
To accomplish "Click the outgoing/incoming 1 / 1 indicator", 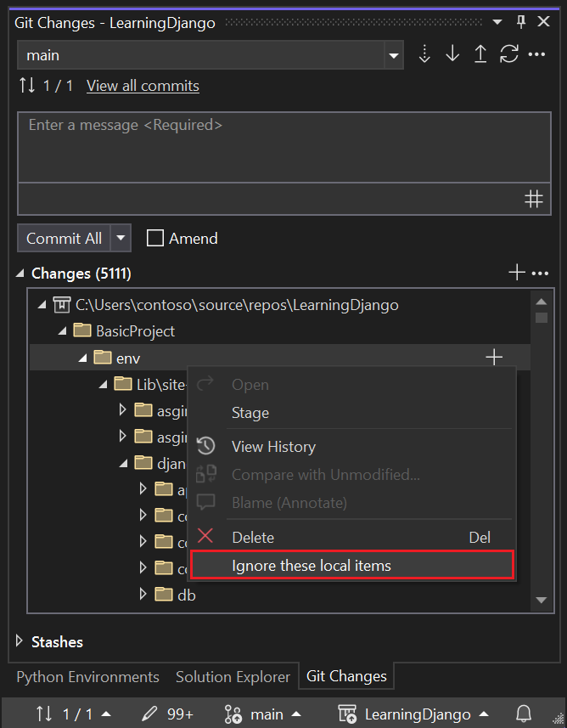I will point(46,86).
